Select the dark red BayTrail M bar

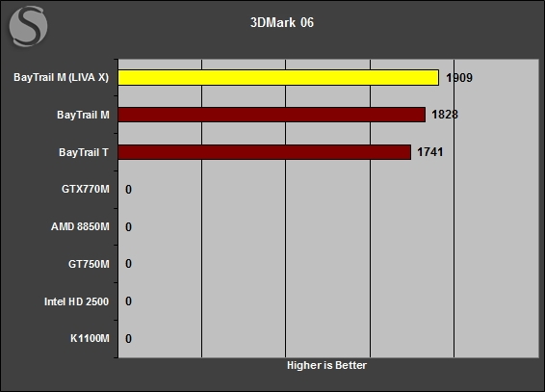coord(272,115)
